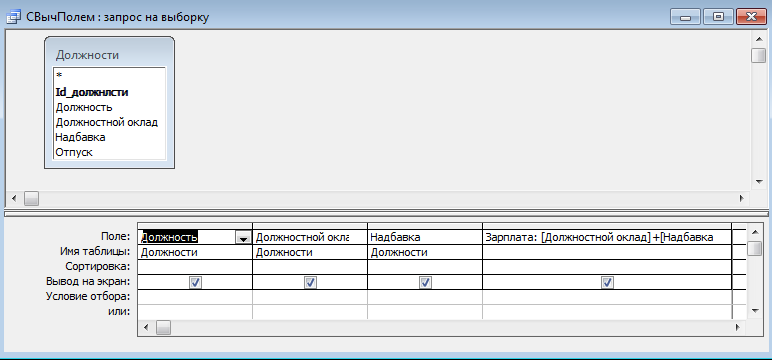Click Условие отбора cell for Должностной оклад
Screen dimensions: 772x360
coord(310,297)
